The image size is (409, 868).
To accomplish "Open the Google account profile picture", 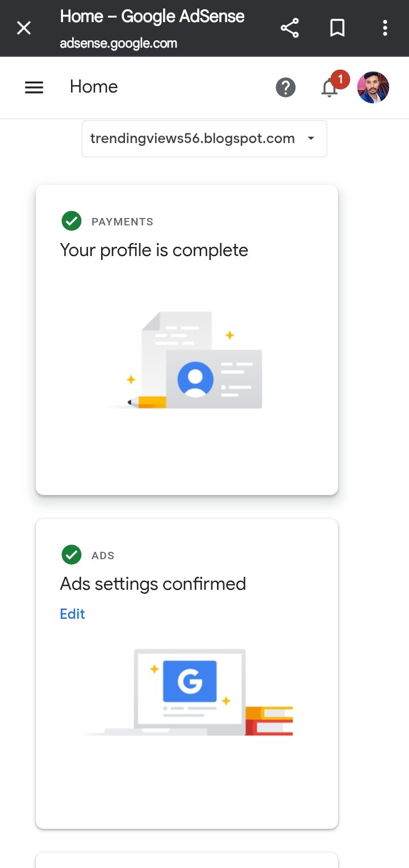I will coord(373,87).
